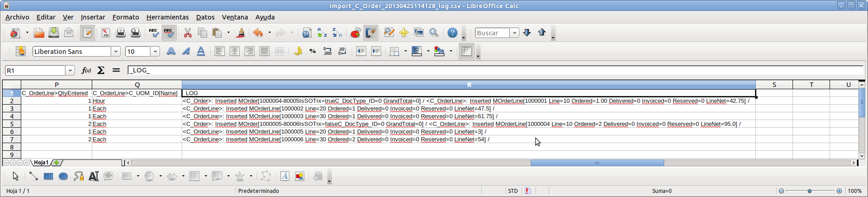Pick the Rectangle drawing tool
This screenshot has height=197, width=868.
tap(48, 177)
